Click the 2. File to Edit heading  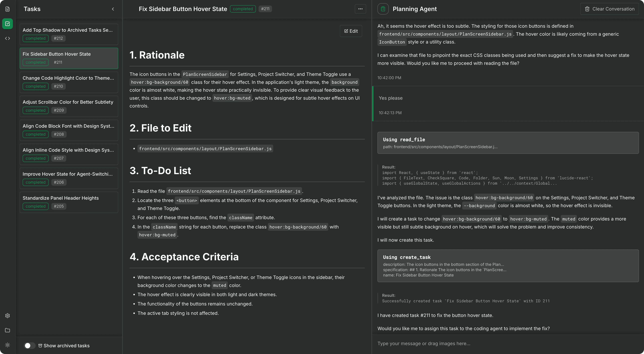[160, 128]
